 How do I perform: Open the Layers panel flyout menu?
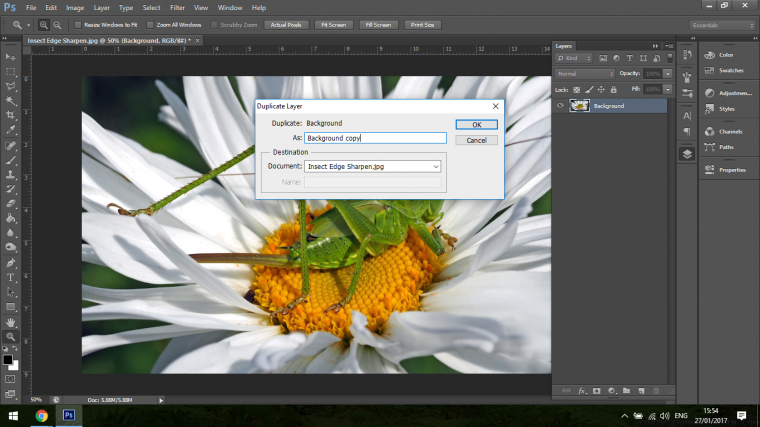669,46
